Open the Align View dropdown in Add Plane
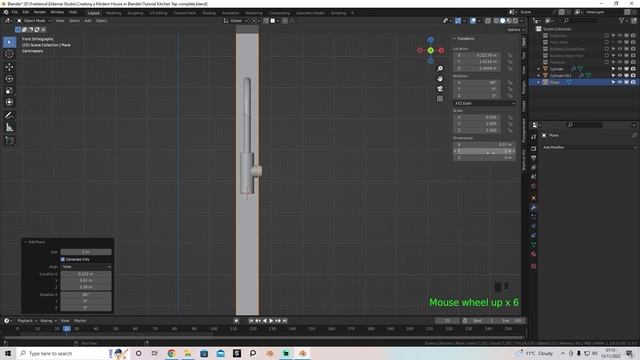 click(86, 267)
